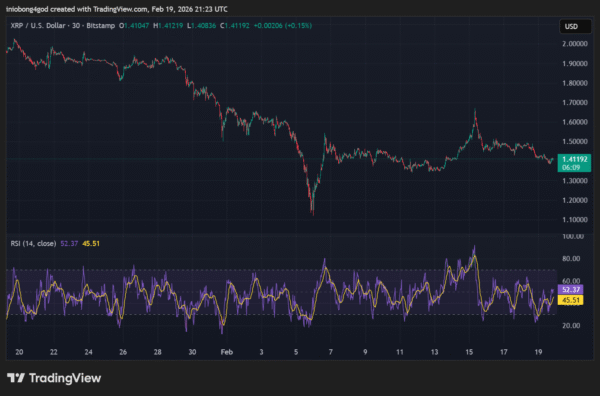Click the TradingView logo
Screen dimensions: 600x396
coord(54,378)
